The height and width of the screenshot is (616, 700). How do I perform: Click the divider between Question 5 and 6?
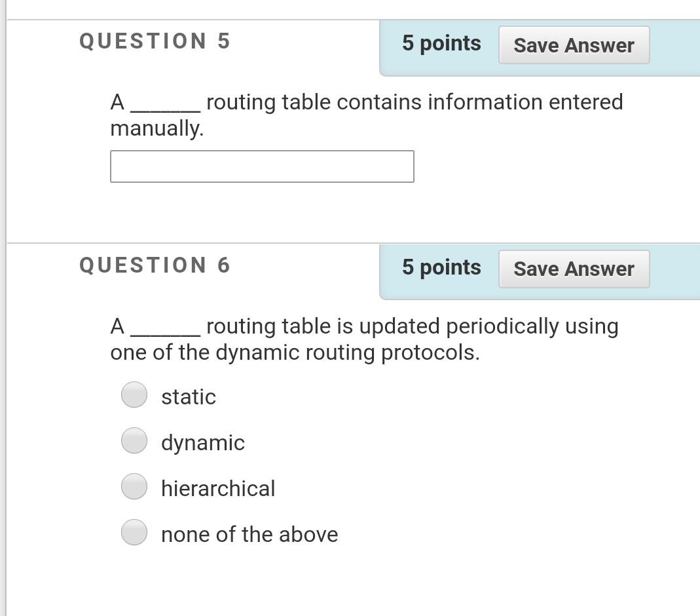(350, 241)
